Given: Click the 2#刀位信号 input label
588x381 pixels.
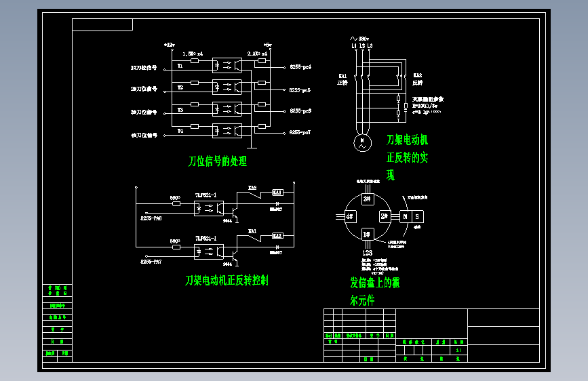Looking at the screenshot, I should click(144, 89).
